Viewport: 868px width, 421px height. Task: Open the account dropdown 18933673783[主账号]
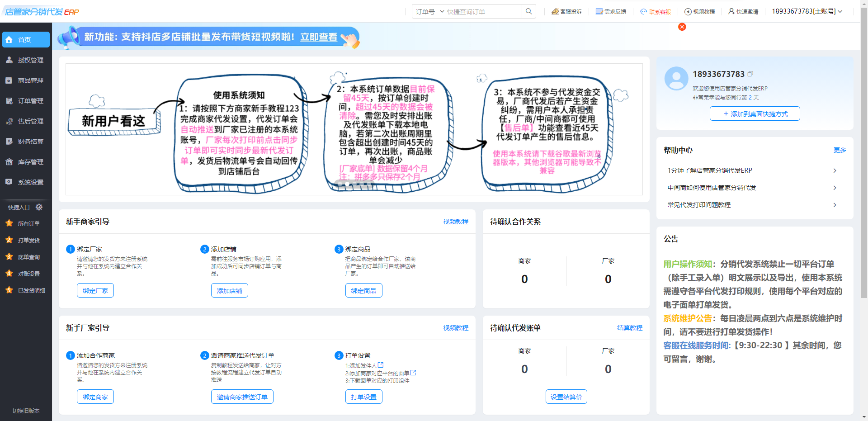click(x=807, y=11)
